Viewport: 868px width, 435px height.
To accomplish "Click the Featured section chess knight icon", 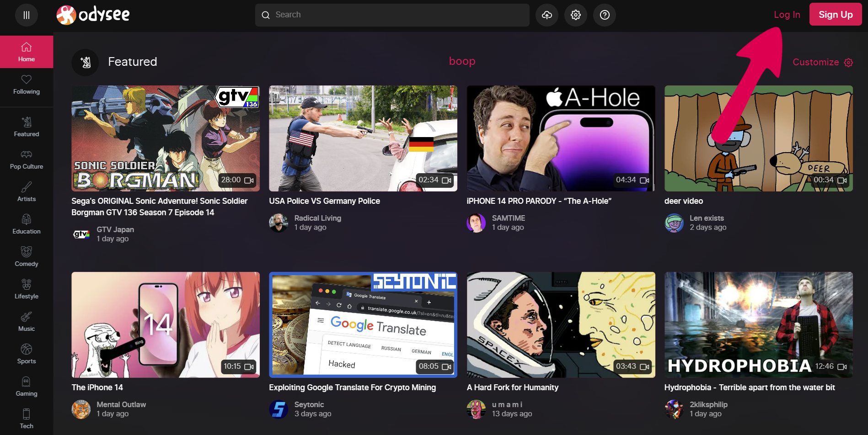I will 85,62.
